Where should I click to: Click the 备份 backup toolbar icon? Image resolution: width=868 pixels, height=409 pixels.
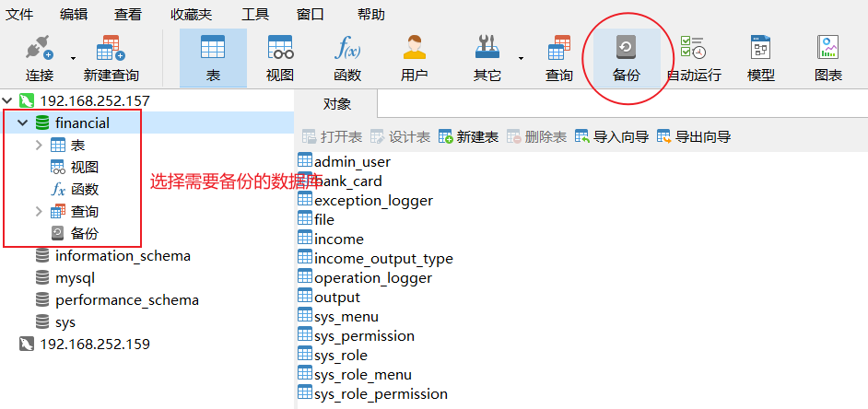(x=627, y=58)
